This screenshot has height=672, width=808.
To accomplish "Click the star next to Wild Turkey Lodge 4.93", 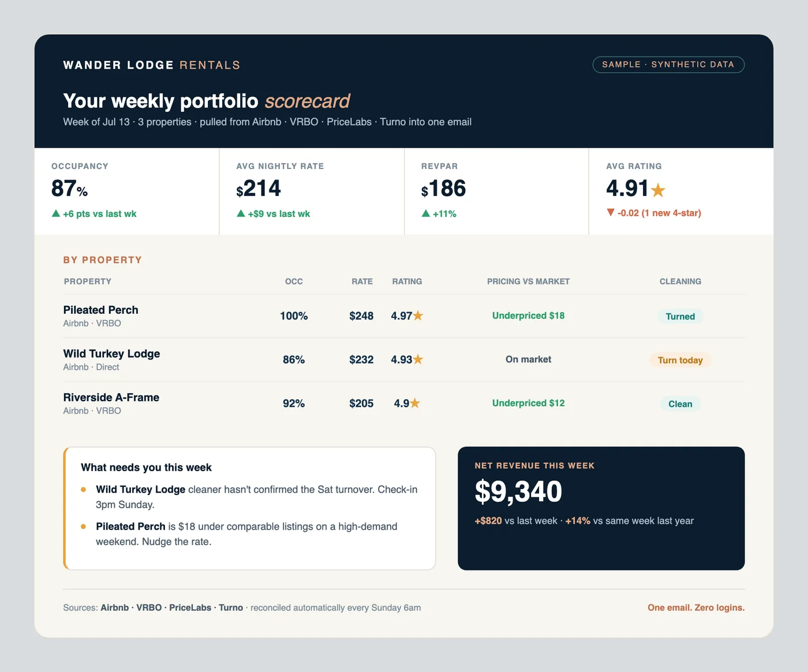I will tap(418, 359).
